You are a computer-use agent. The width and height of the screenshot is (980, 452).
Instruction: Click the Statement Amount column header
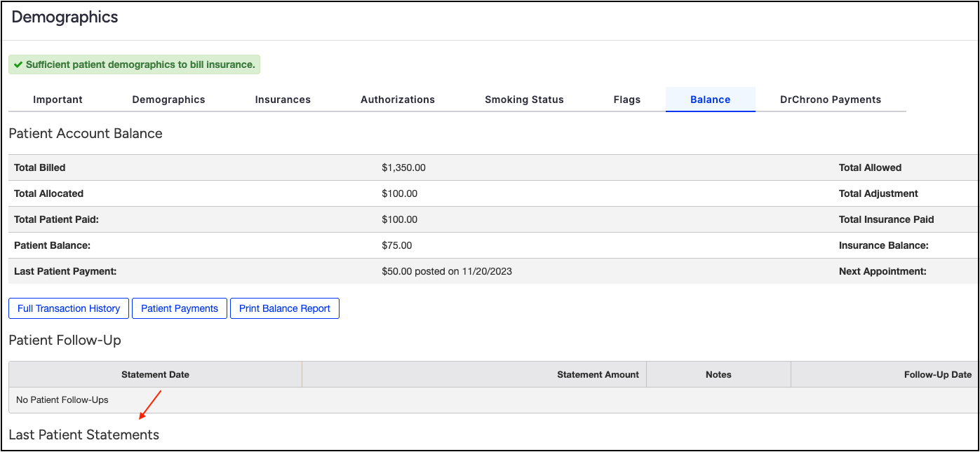click(x=598, y=375)
